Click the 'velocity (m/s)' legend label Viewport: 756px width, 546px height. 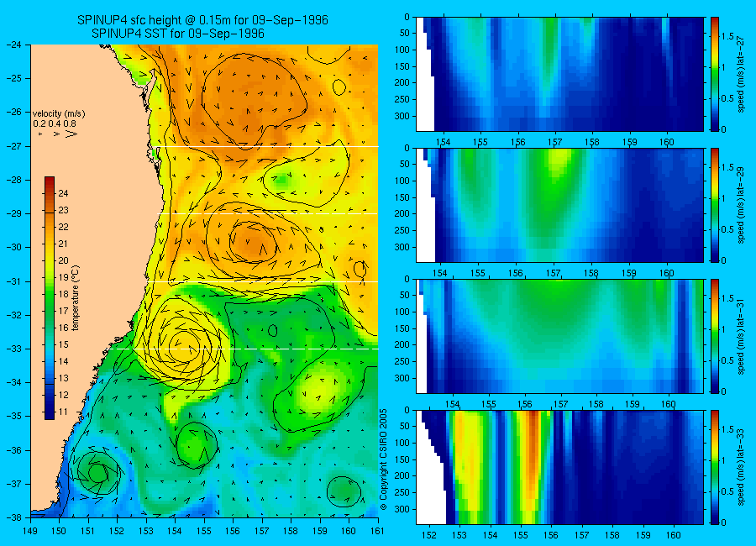coord(59,114)
